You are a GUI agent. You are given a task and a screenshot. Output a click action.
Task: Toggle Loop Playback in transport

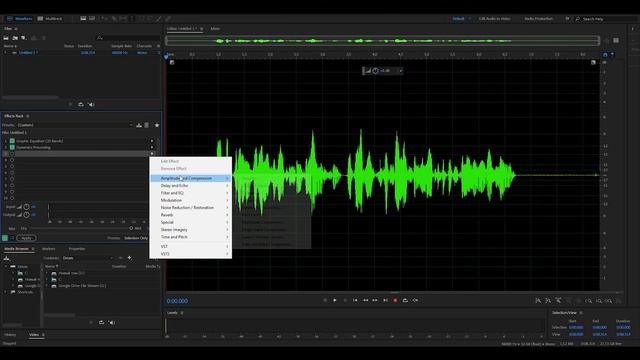[x=405, y=300]
